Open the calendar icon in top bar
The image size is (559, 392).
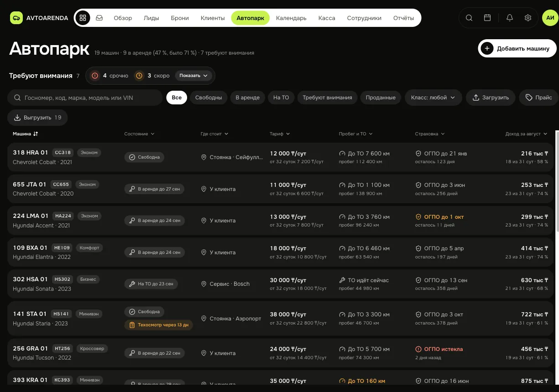coord(487,18)
